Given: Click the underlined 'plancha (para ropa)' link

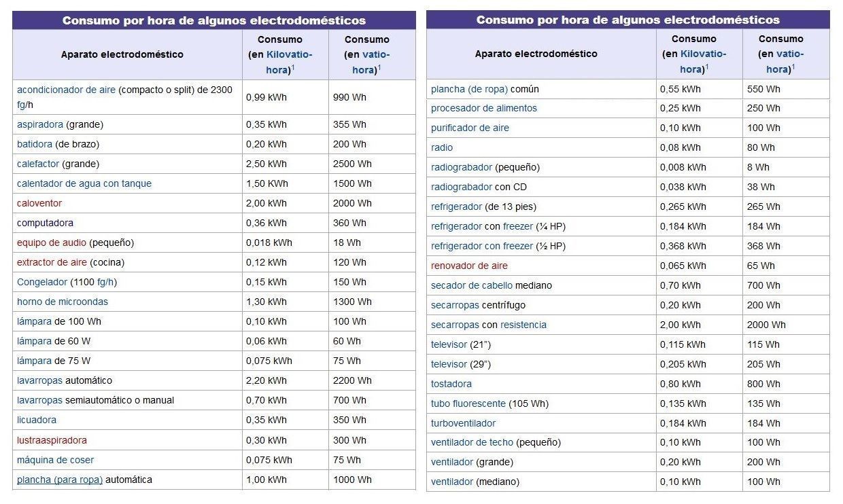Looking at the screenshot, I should click(60, 480).
